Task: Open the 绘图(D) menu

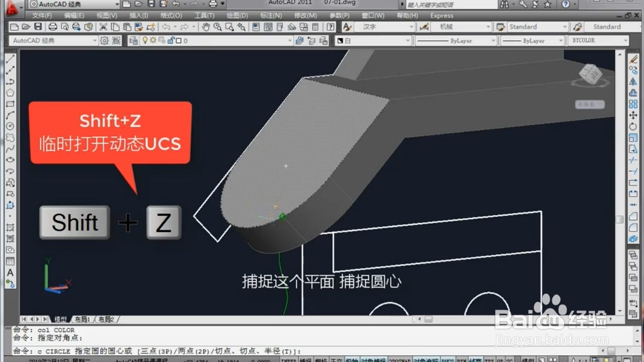Action: (x=236, y=16)
